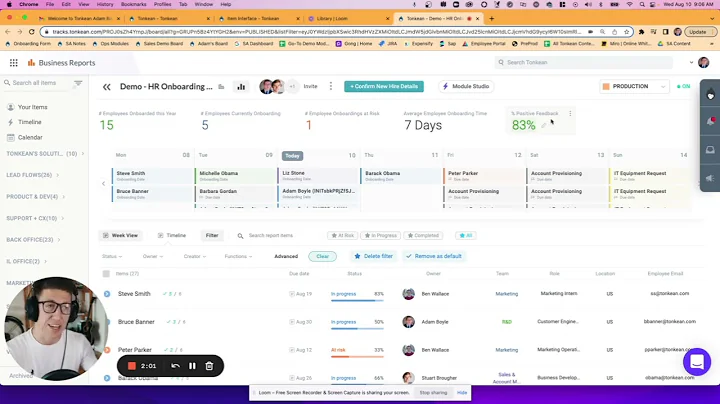
Task: Open sidebar filter options icon
Action: coord(78,83)
